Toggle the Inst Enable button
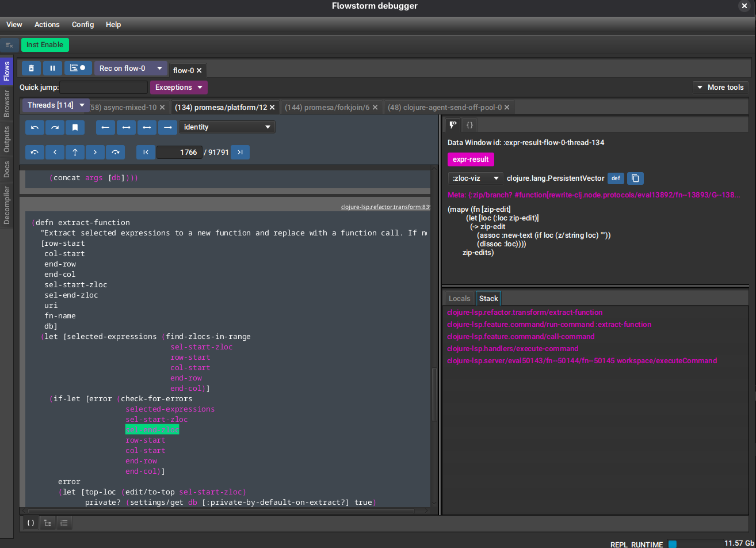The height and width of the screenshot is (548, 756). click(x=45, y=45)
